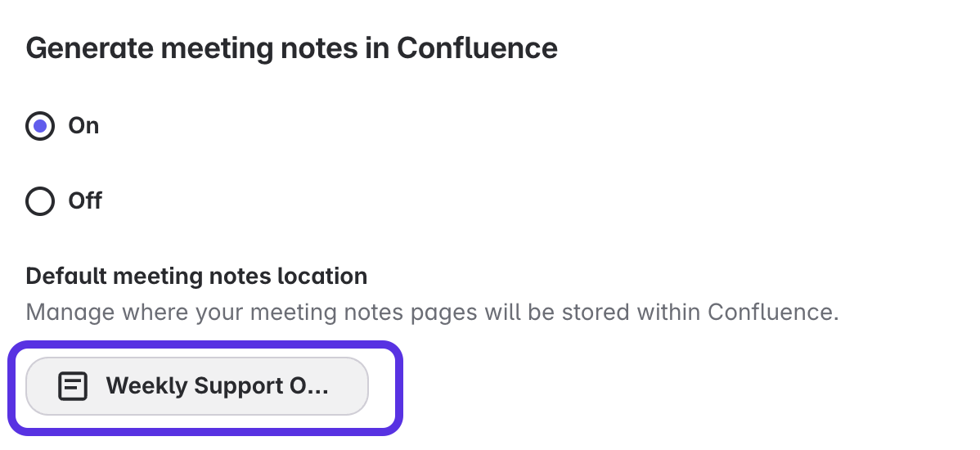Click the word "Weekly" in location button

146,386
